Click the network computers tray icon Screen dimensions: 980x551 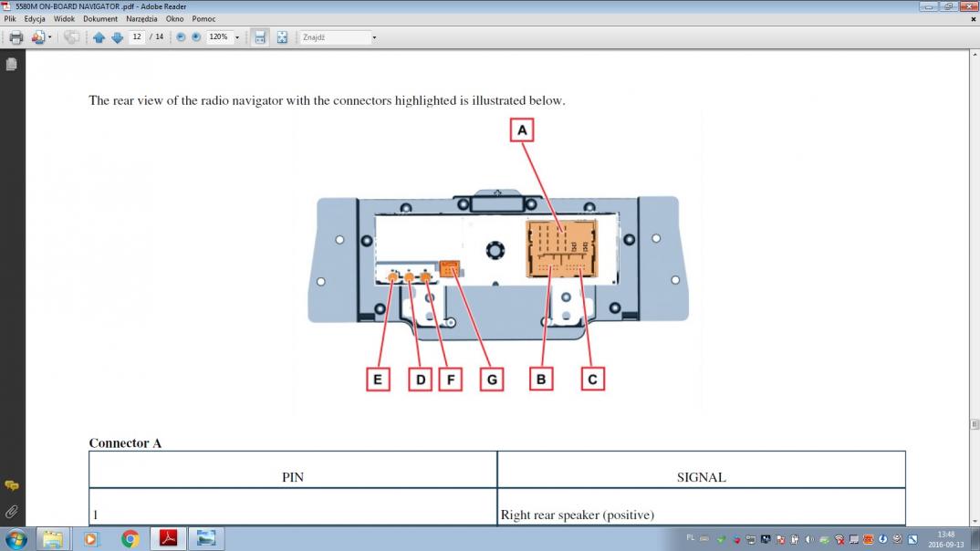(x=751, y=540)
